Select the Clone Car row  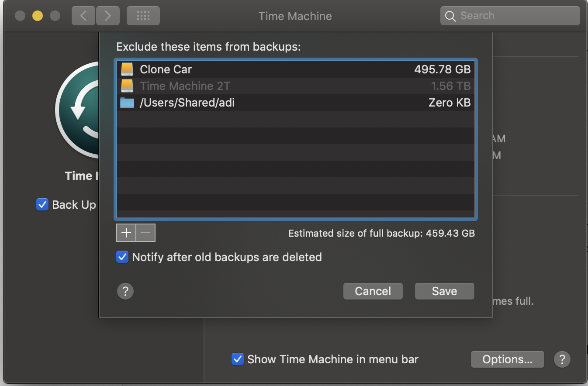click(x=296, y=69)
